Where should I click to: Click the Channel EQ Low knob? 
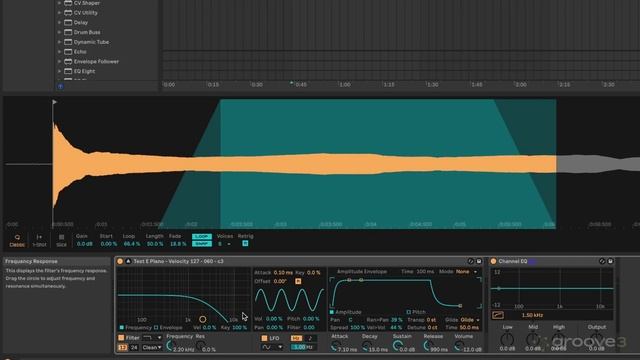(x=507, y=339)
